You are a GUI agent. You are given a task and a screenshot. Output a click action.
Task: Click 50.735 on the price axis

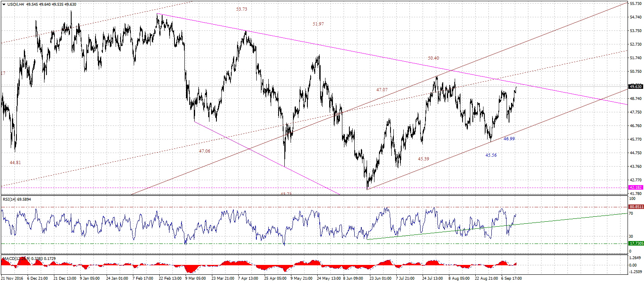coord(636,71)
